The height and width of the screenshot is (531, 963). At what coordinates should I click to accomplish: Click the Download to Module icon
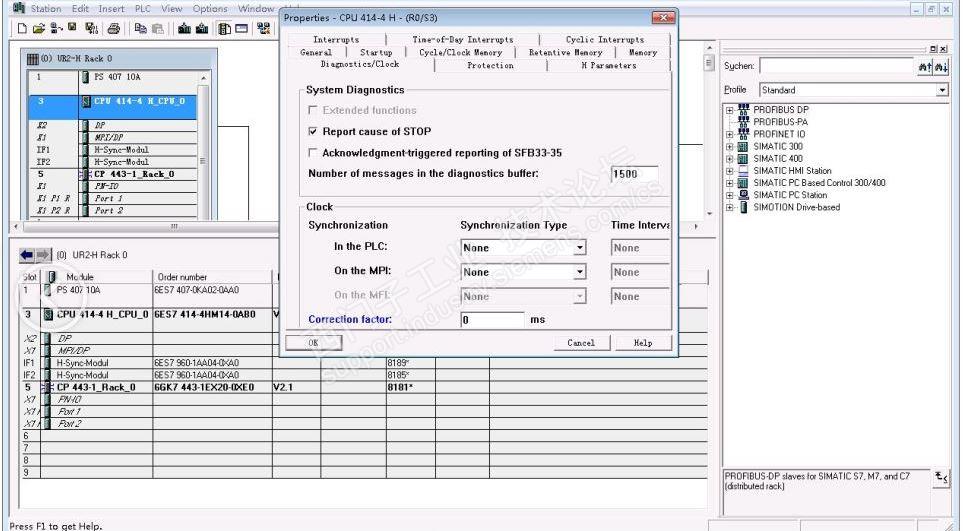(x=184, y=28)
